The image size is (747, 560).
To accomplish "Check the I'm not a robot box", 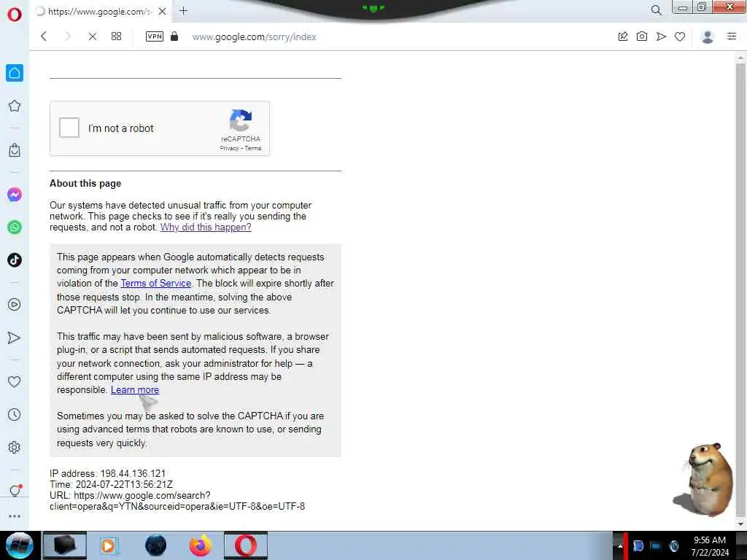I will tap(69, 128).
